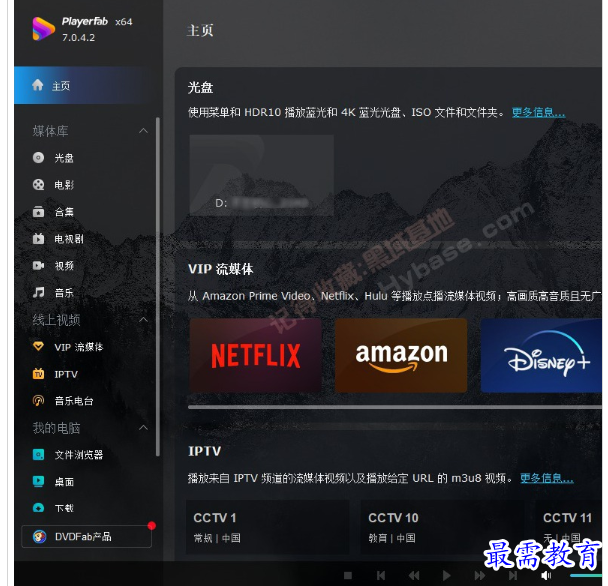Click the 文件浏览器 file browser icon
This screenshot has width=608, height=586.
click(x=38, y=455)
